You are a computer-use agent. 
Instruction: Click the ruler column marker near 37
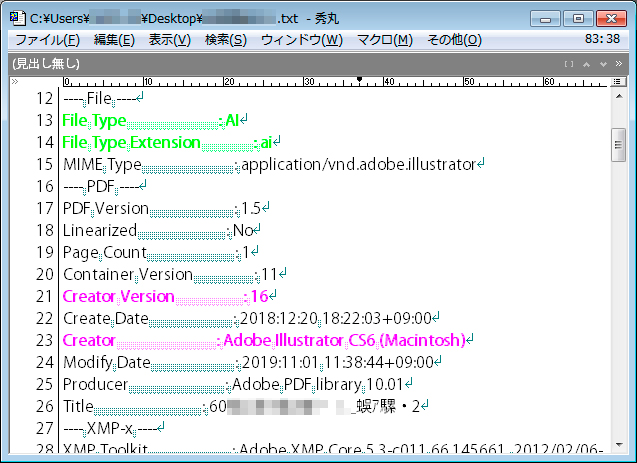(x=360, y=80)
